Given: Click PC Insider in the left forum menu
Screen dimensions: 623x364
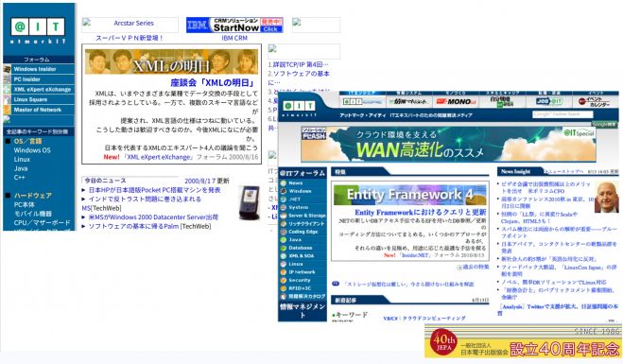Looking at the screenshot, I should point(27,79).
